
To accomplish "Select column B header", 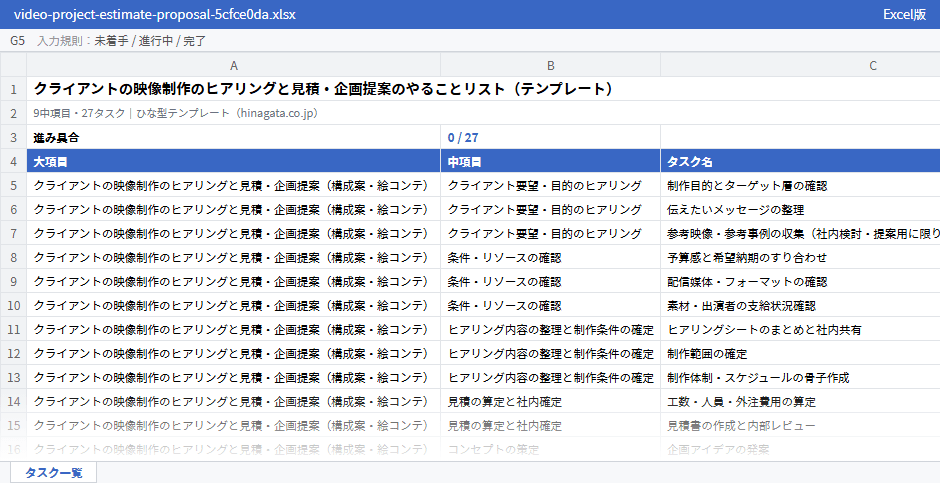I will click(550, 65).
